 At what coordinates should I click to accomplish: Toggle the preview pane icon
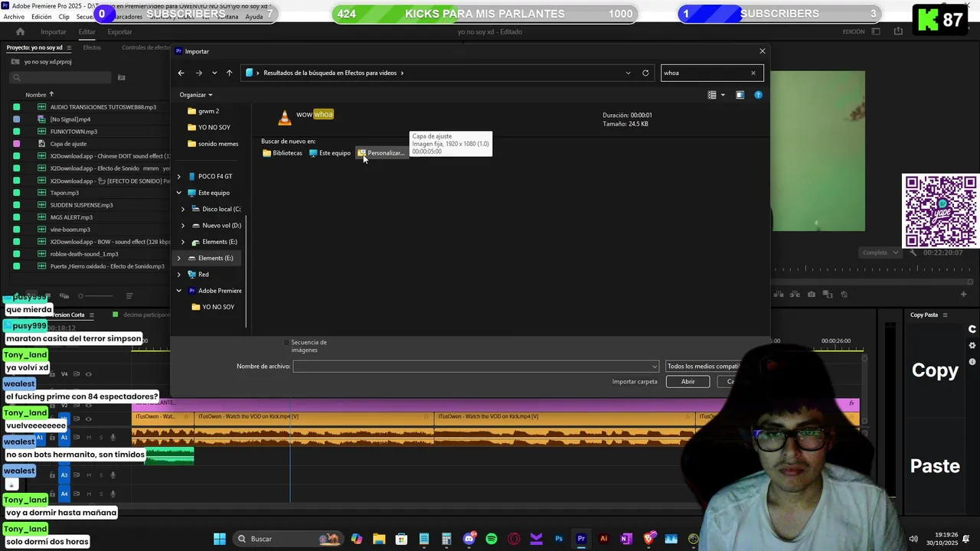coord(740,95)
